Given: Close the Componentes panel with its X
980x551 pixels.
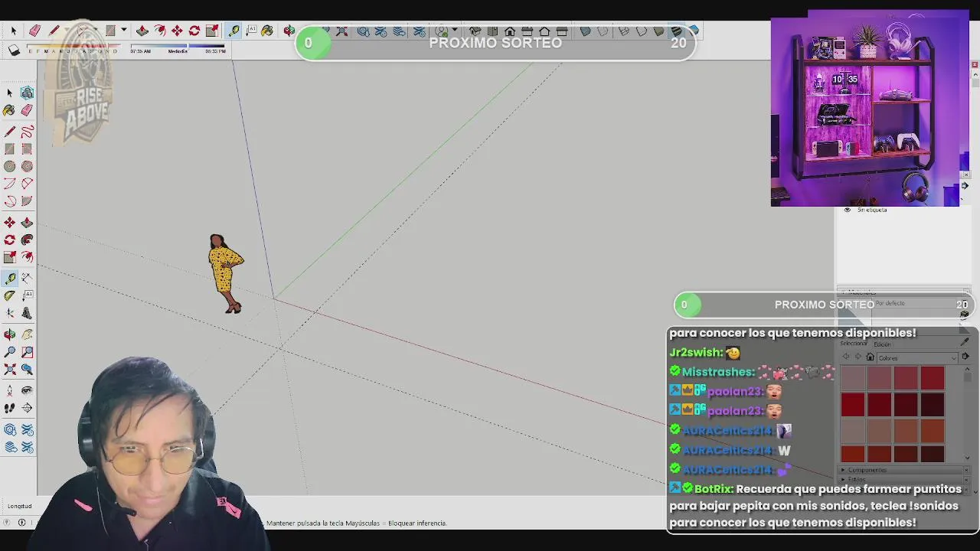Looking at the screenshot, I should pos(967,470).
